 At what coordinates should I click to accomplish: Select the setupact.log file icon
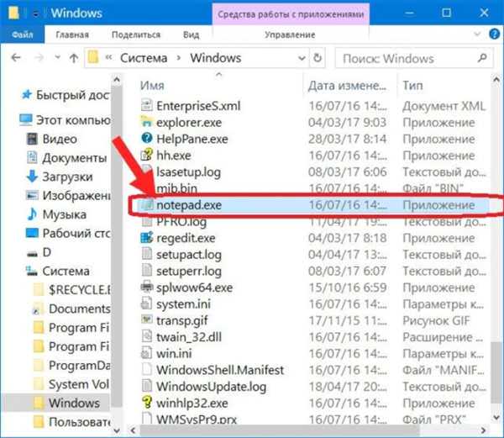point(147,253)
